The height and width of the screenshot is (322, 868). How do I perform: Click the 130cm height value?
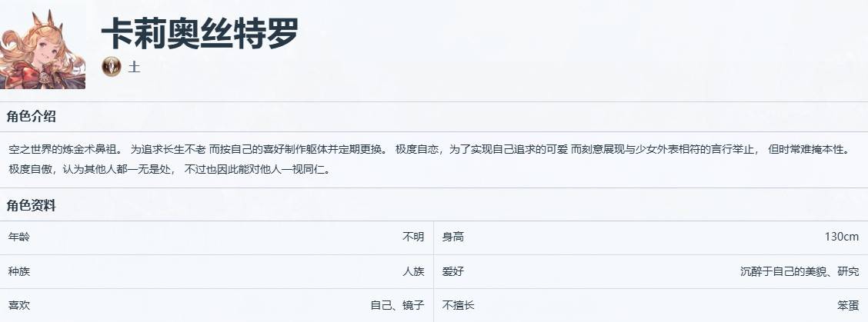pos(841,237)
